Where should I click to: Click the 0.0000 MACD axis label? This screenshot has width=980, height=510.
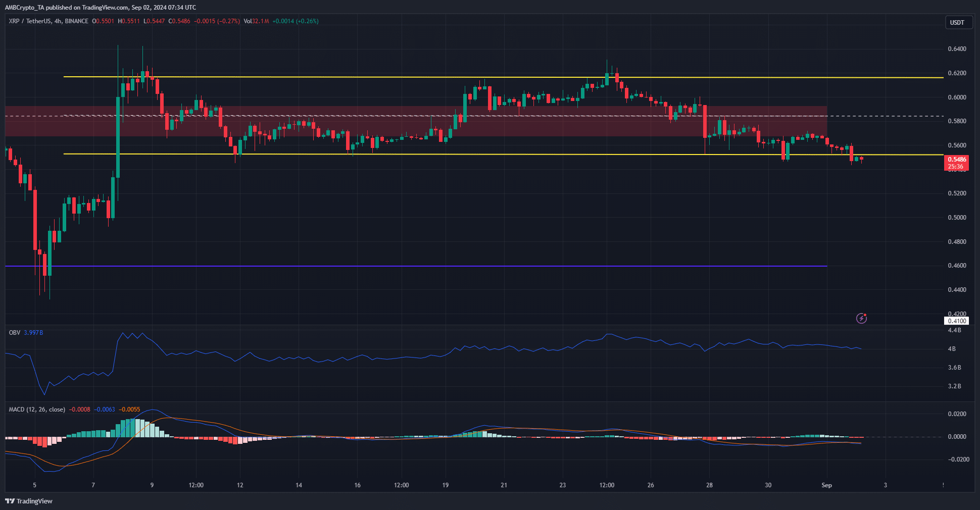point(957,437)
